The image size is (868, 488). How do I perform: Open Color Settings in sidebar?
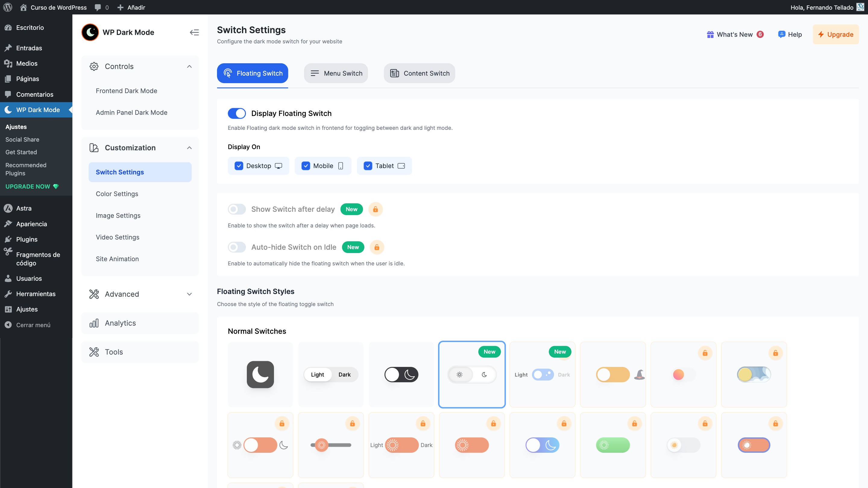click(117, 194)
